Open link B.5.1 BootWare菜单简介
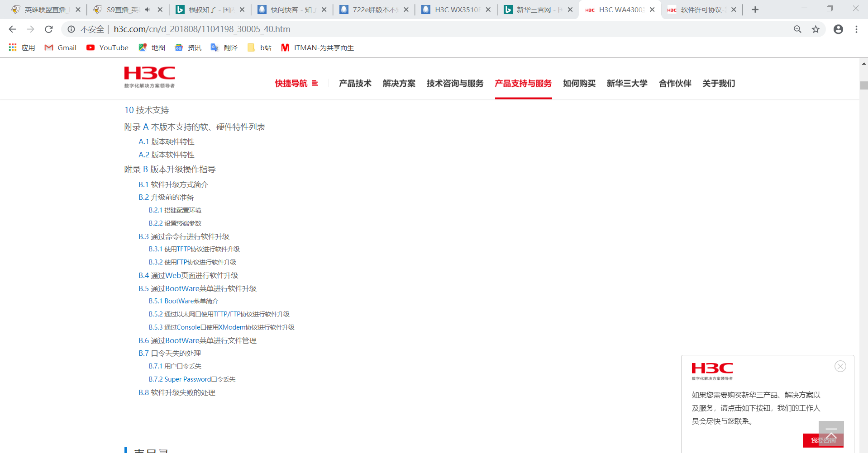The image size is (868, 453). click(183, 301)
